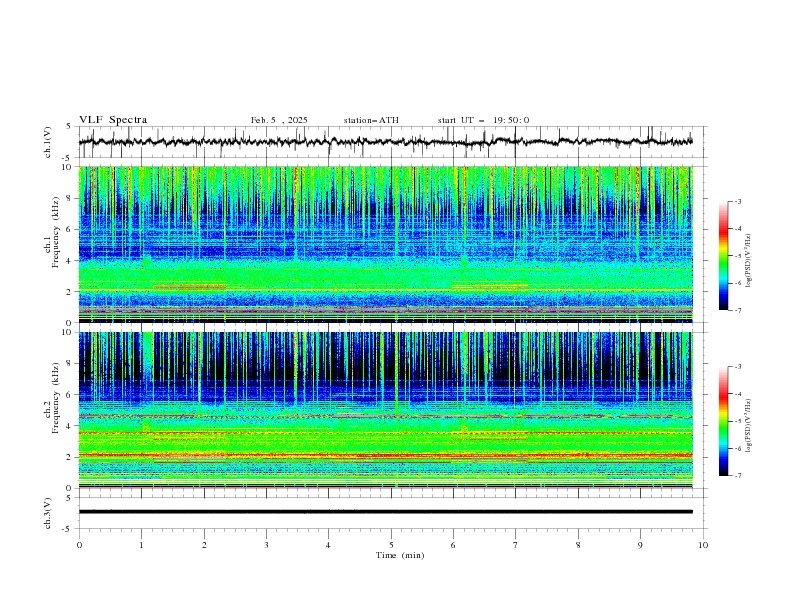
Task: Click the "-5" label on the upper colorbar
Action: coord(737,256)
